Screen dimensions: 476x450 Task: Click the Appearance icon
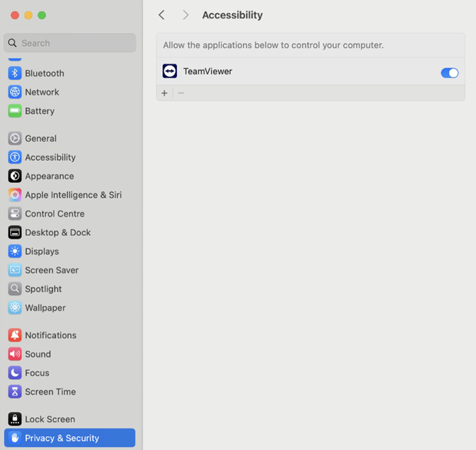tap(15, 176)
